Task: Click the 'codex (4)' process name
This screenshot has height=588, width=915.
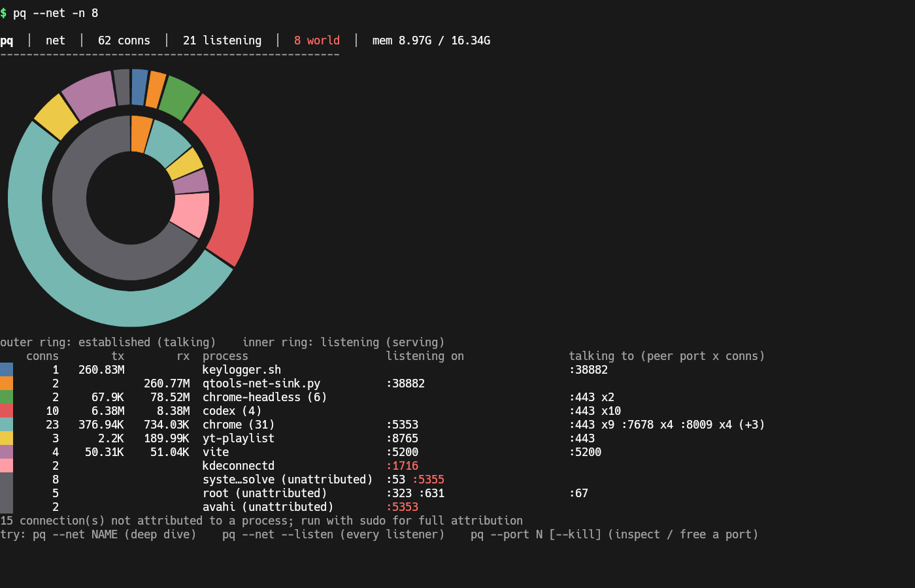Action: pos(232,411)
